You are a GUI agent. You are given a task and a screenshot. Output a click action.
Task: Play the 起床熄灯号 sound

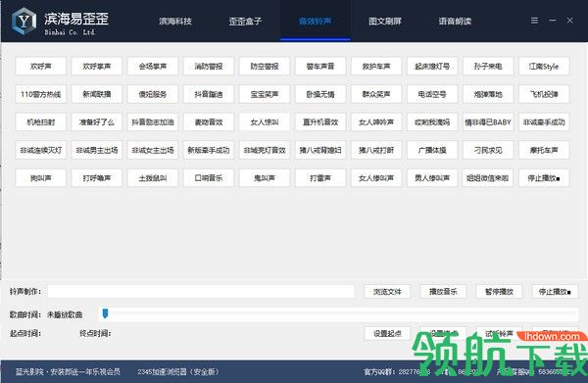pos(432,67)
